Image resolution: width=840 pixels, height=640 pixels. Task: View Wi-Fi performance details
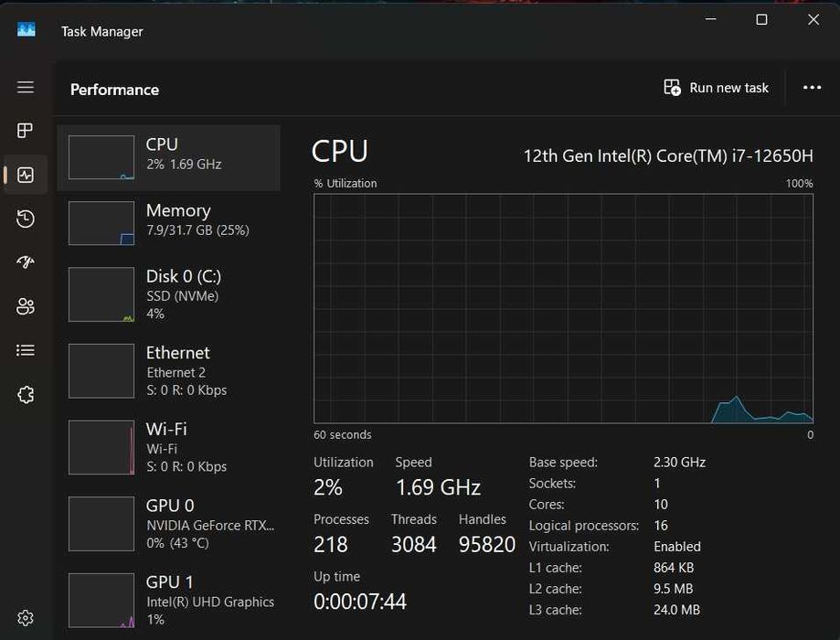point(169,447)
